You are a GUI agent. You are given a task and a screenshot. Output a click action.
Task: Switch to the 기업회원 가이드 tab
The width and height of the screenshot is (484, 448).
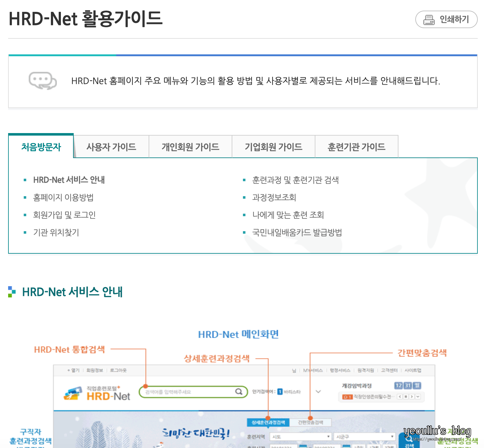click(x=274, y=147)
